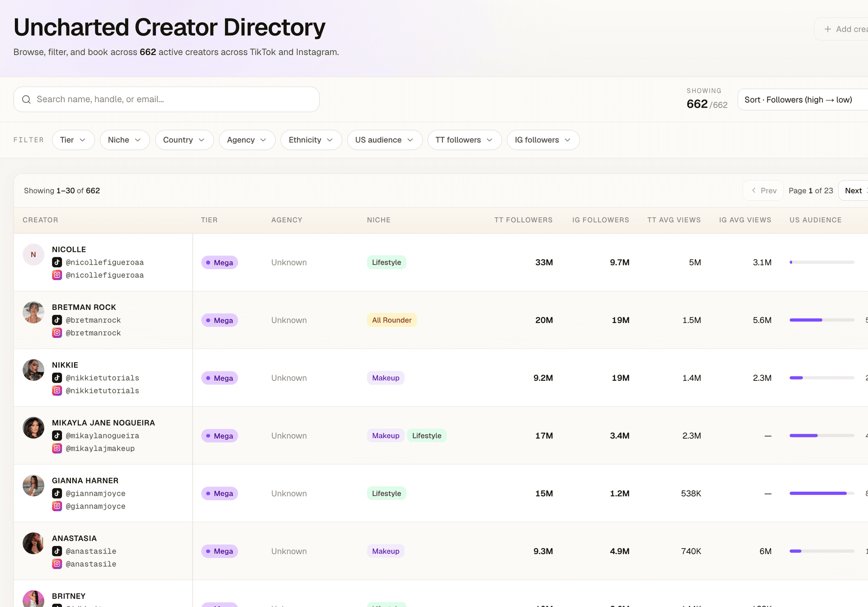Expand the Agency filter
The width and height of the screenshot is (868, 607).
[x=247, y=140]
